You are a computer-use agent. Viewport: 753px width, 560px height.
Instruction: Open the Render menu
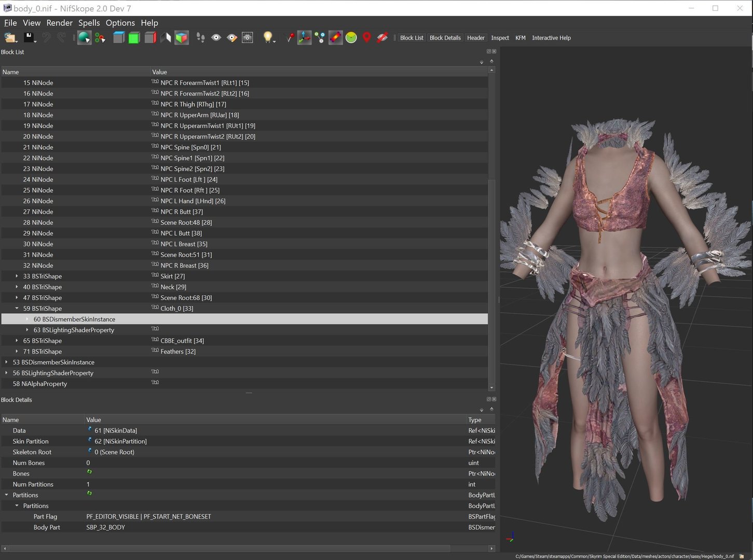(x=59, y=23)
